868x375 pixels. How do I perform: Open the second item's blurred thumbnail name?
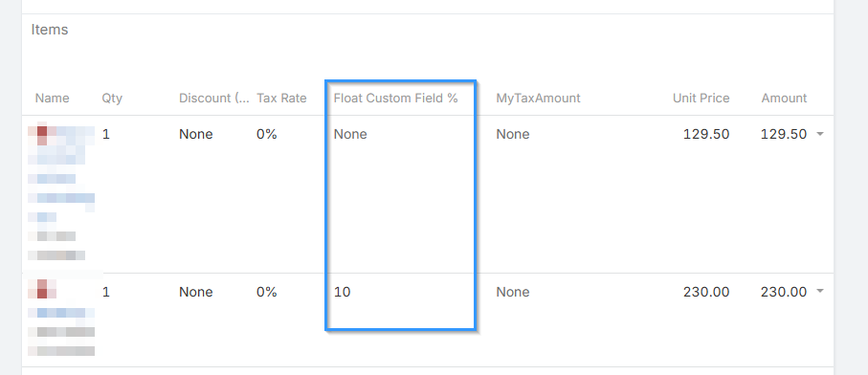tap(61, 318)
